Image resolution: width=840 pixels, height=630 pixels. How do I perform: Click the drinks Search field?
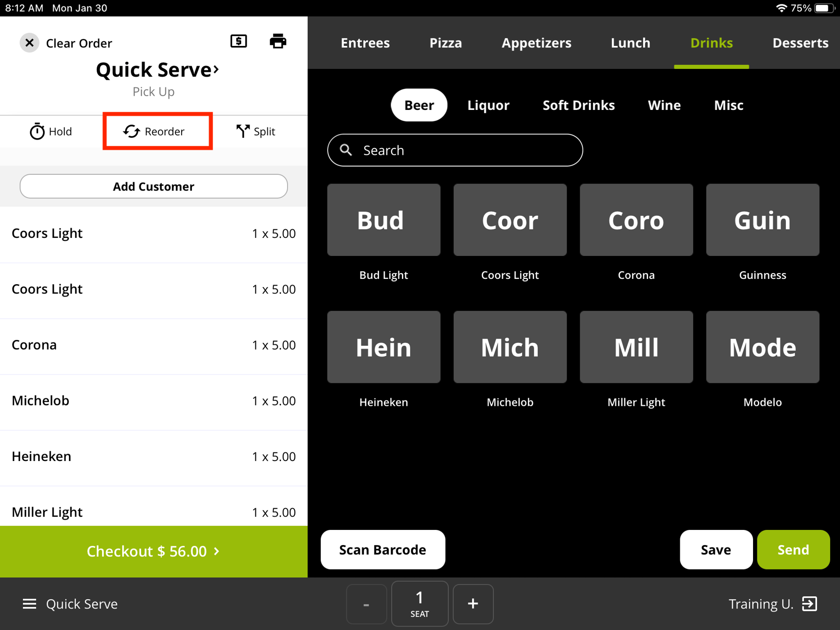click(455, 150)
